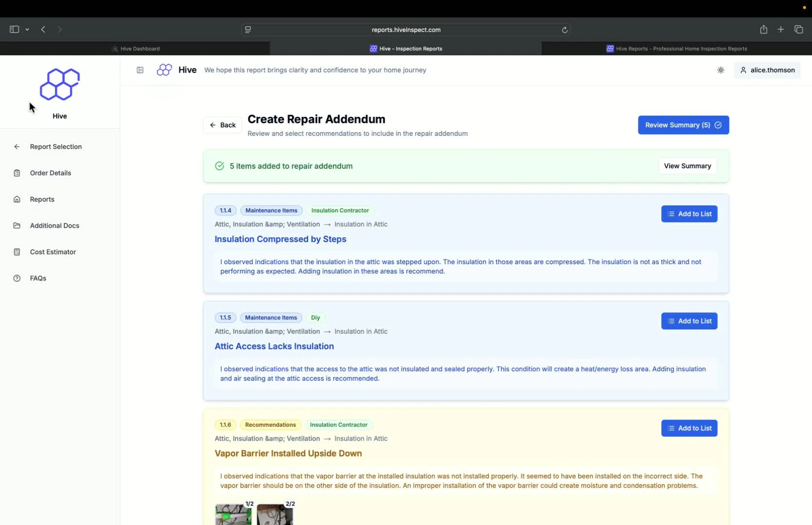Open a new tab with plus icon

[x=781, y=29]
